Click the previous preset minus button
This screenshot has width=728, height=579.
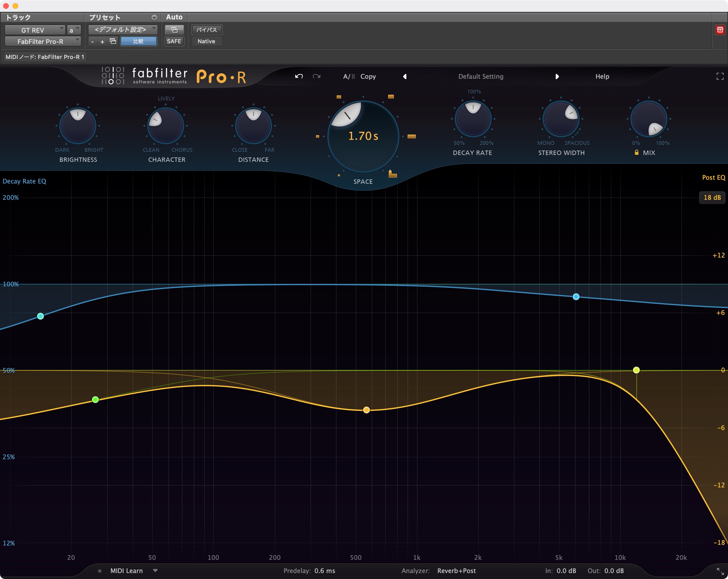pyautogui.click(x=93, y=41)
